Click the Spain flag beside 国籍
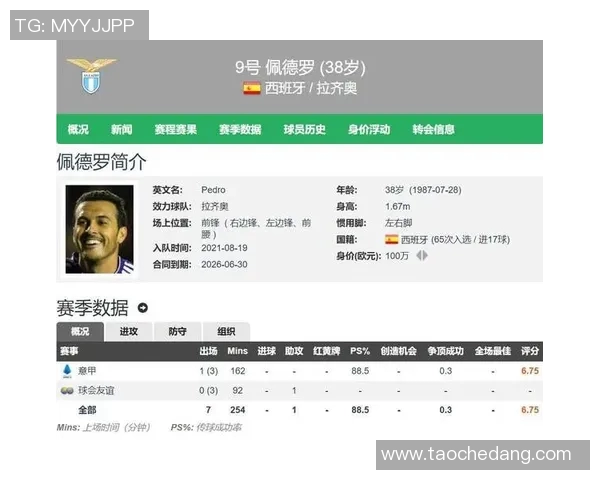This screenshot has width=600, height=480. point(391,240)
